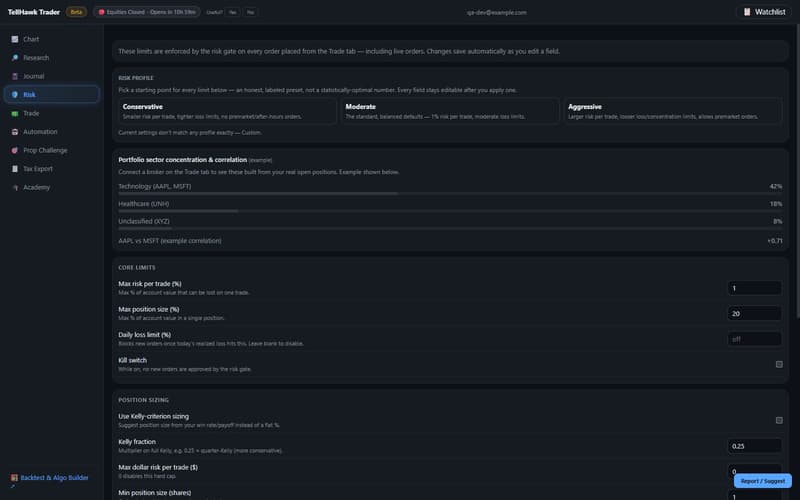Apply the Conservative risk profile
The height and width of the screenshot is (500, 800).
point(228,111)
